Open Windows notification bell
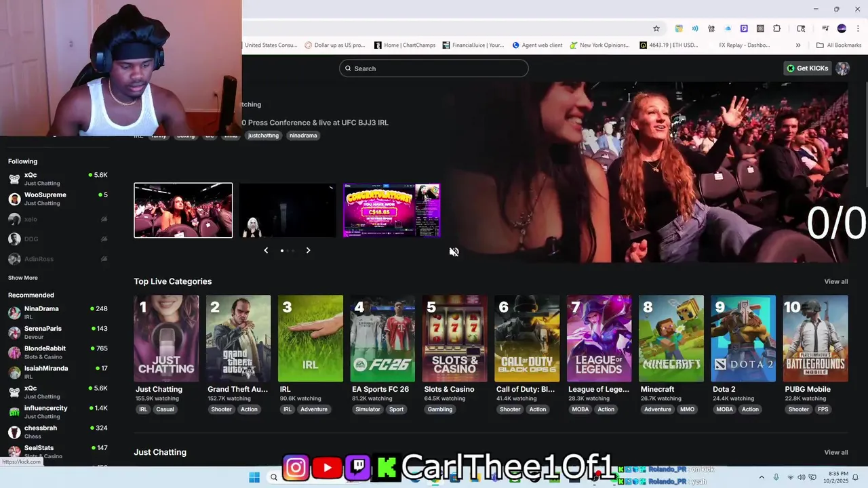 point(856,478)
